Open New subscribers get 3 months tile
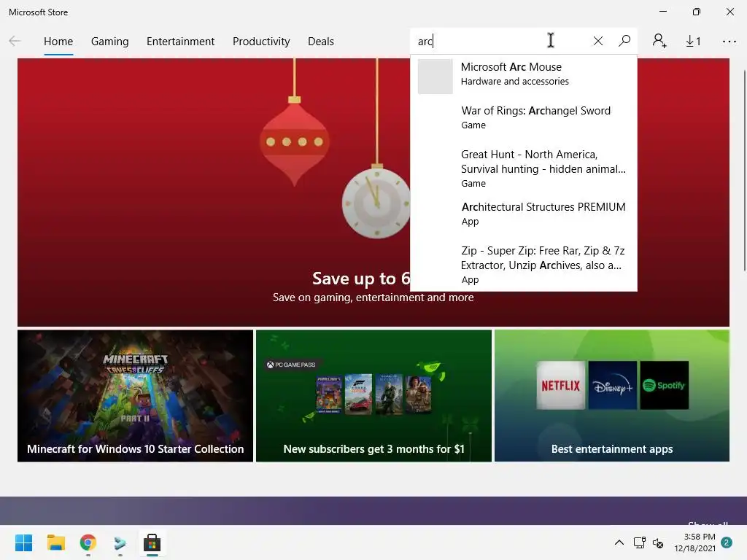Image resolution: width=747 pixels, height=560 pixels. (x=373, y=396)
